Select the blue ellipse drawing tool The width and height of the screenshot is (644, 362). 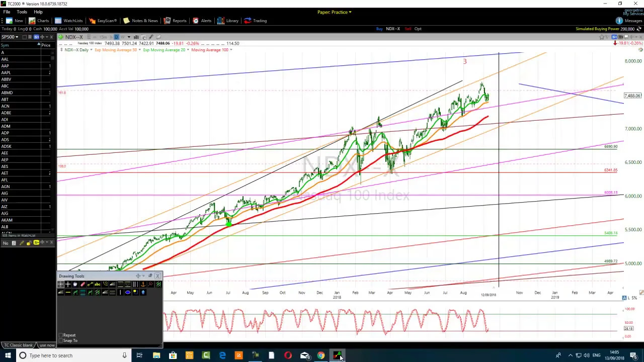pos(128,292)
